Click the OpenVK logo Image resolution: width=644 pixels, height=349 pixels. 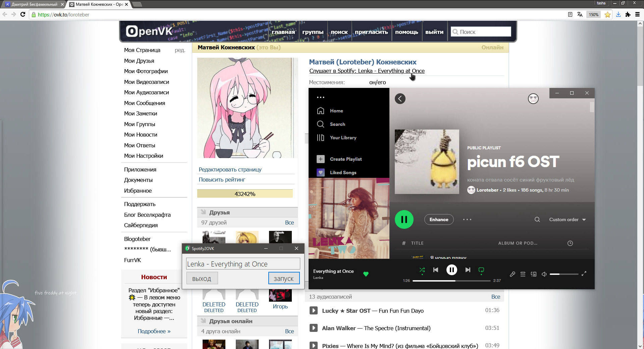149,31
